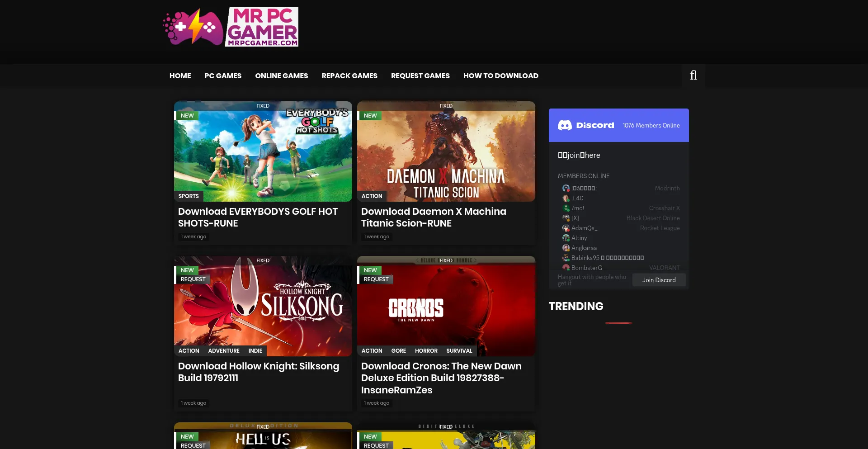The image size is (868, 449).
Task: Click the Hangout with people who get it text
Action: (x=592, y=280)
